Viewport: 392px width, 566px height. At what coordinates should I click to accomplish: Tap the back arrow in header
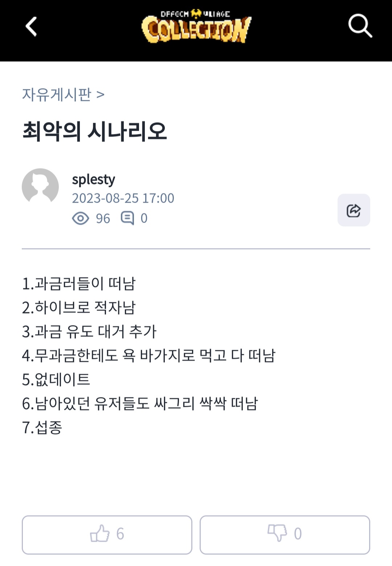(31, 27)
